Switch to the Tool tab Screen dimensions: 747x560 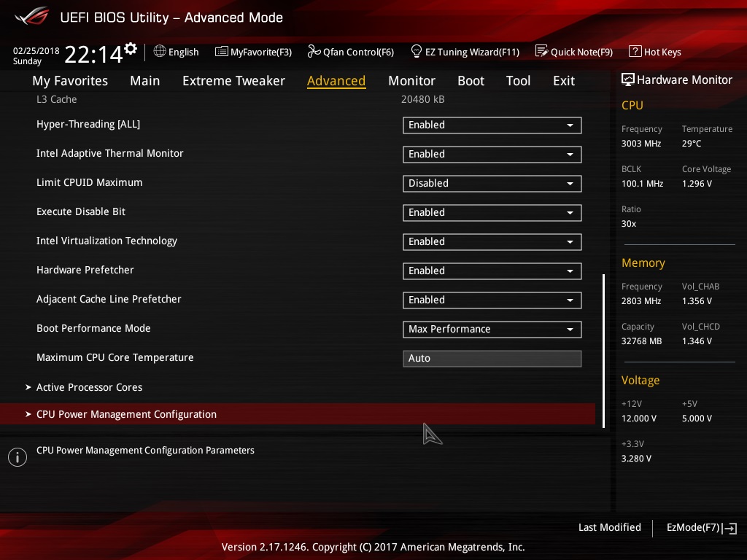click(519, 81)
